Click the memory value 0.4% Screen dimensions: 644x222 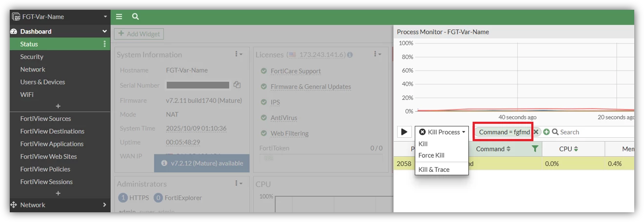615,164
